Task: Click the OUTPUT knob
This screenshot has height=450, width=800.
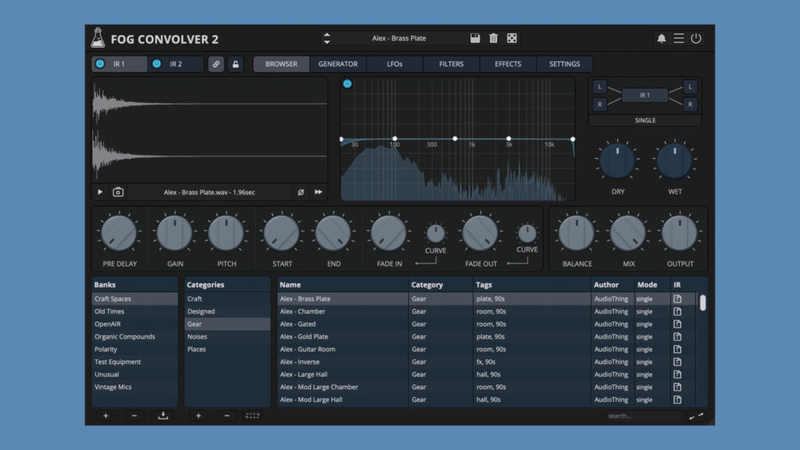Action: pos(680,233)
